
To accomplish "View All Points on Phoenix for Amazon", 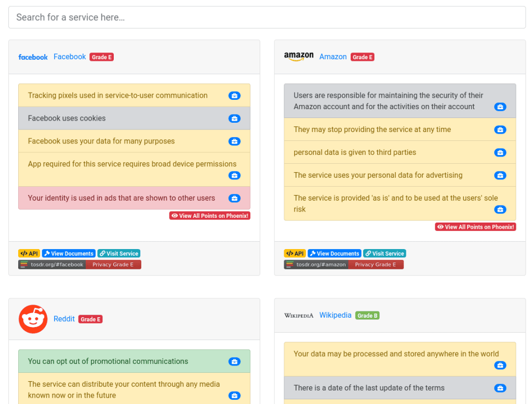I will click(475, 227).
